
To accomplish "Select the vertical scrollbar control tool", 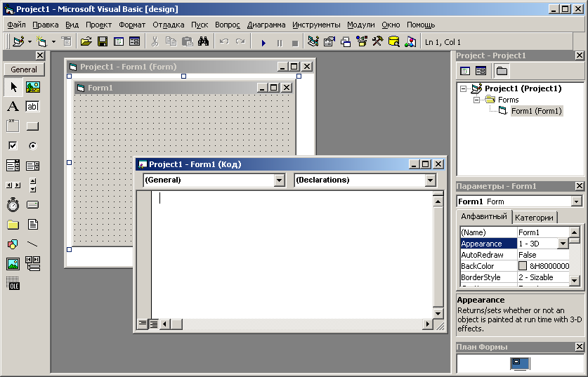I will pyautogui.click(x=33, y=185).
